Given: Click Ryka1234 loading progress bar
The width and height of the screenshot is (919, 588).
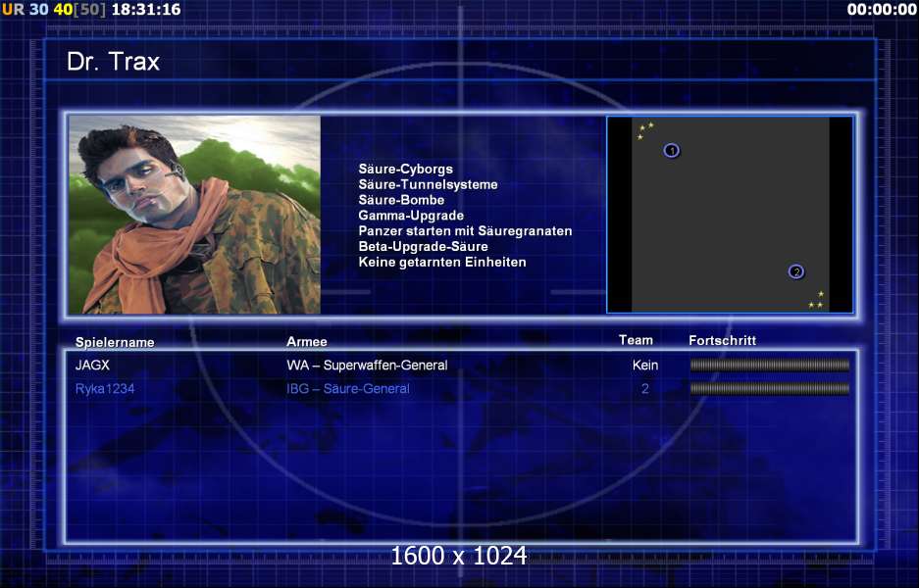Looking at the screenshot, I should 770,388.
